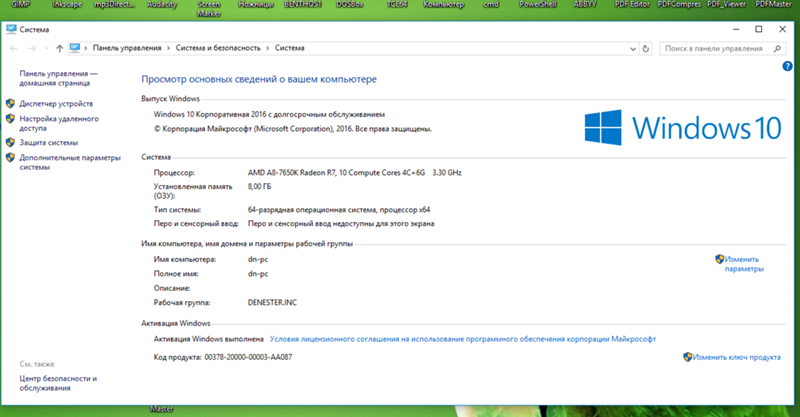Open Панель управления — домашняя страница
This screenshot has width=800, height=417.
58,78
